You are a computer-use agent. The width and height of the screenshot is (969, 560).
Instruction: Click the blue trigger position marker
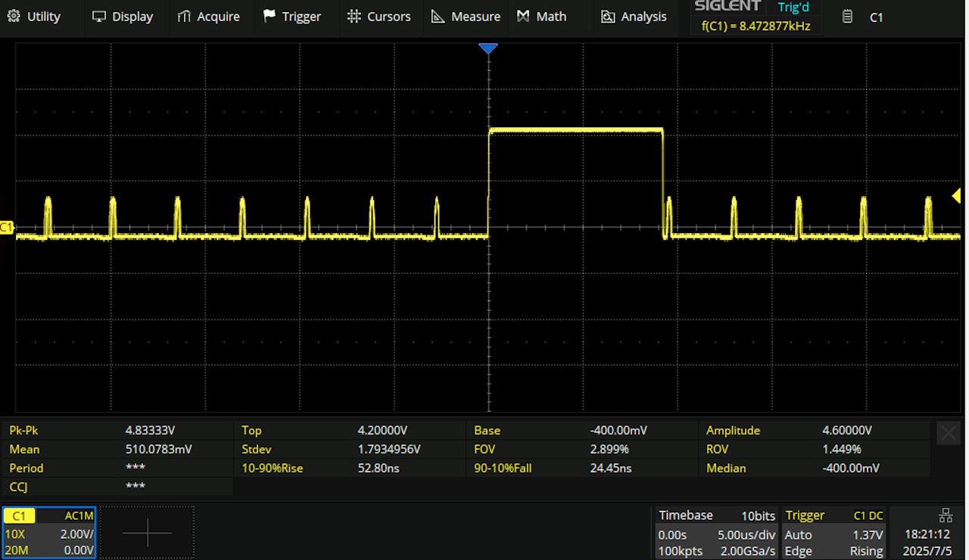click(488, 49)
